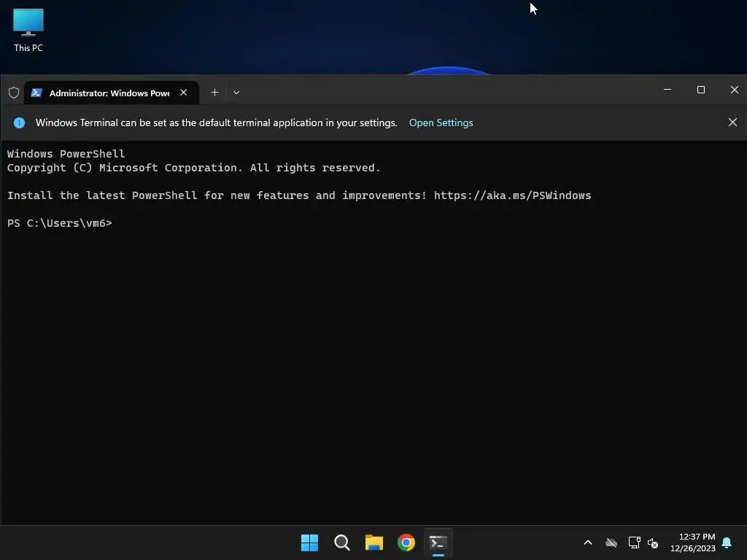Click the blue info icon in notification bar
The width and height of the screenshot is (747, 560).
[x=19, y=122]
